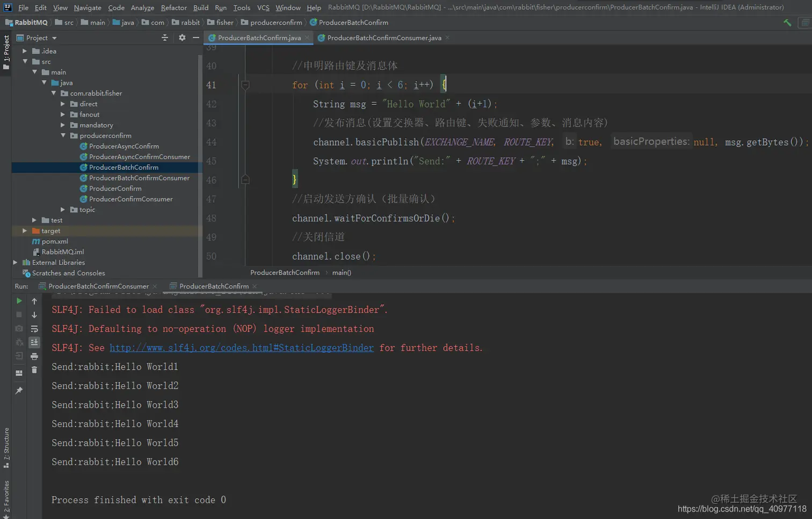The width and height of the screenshot is (812, 519).
Task: Collapse the com.rabbit.fisher package
Action: [54, 93]
